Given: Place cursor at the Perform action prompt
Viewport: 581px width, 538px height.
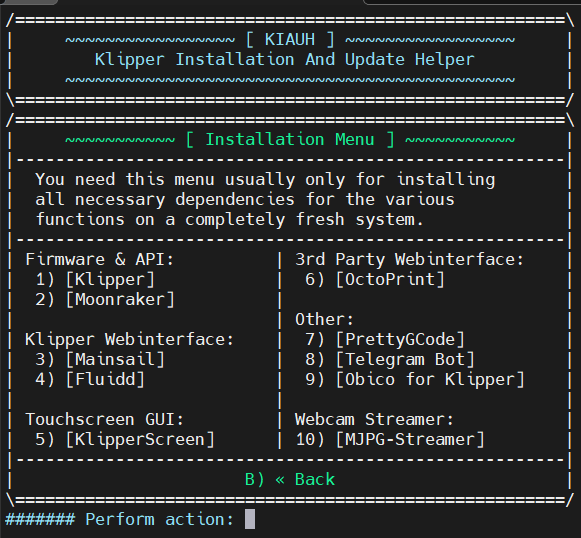Looking at the screenshot, I should pos(250,519).
